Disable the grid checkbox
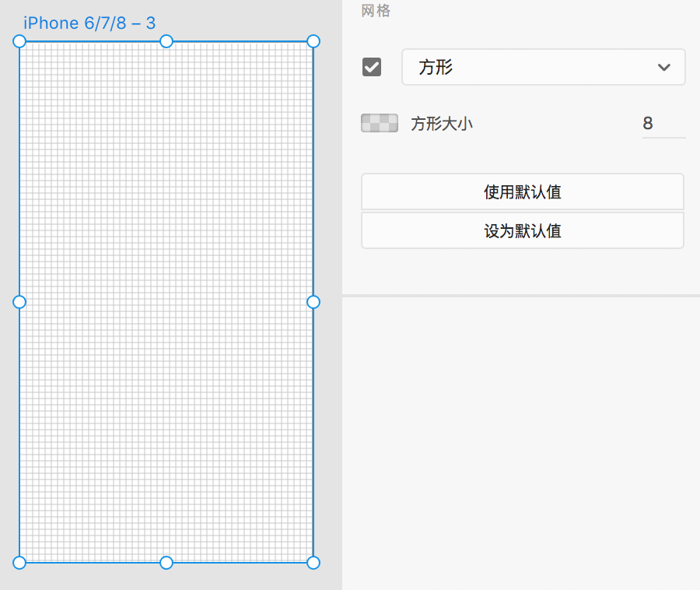Viewport: 700px width, 590px height. [372, 68]
